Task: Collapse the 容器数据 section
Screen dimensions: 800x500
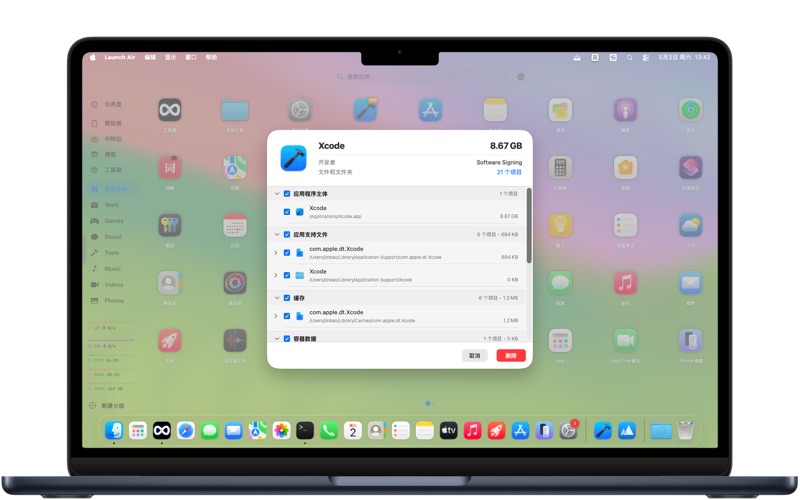Action: [x=277, y=339]
